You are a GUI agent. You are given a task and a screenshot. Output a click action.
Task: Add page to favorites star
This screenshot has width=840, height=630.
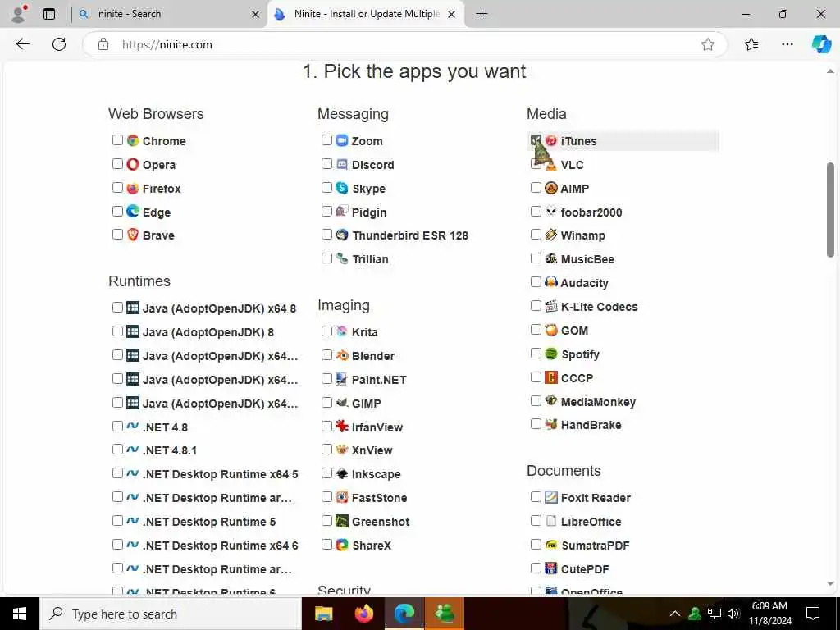(x=708, y=44)
